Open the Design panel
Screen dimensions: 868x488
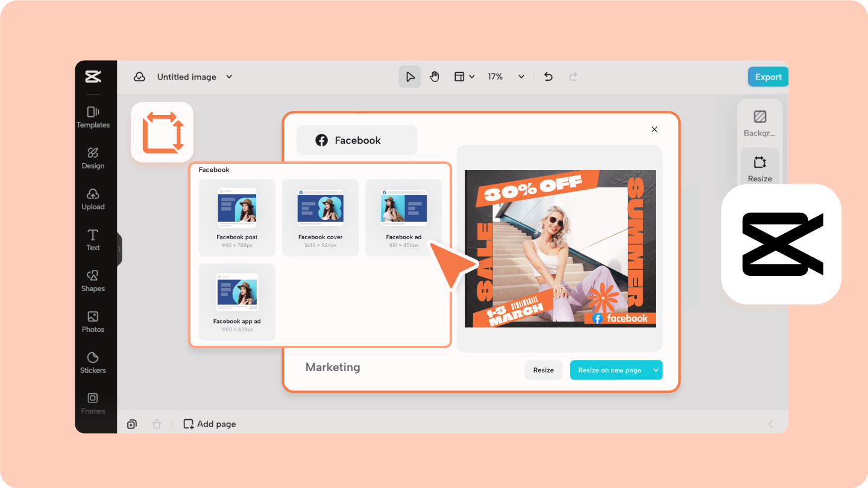[93, 158]
